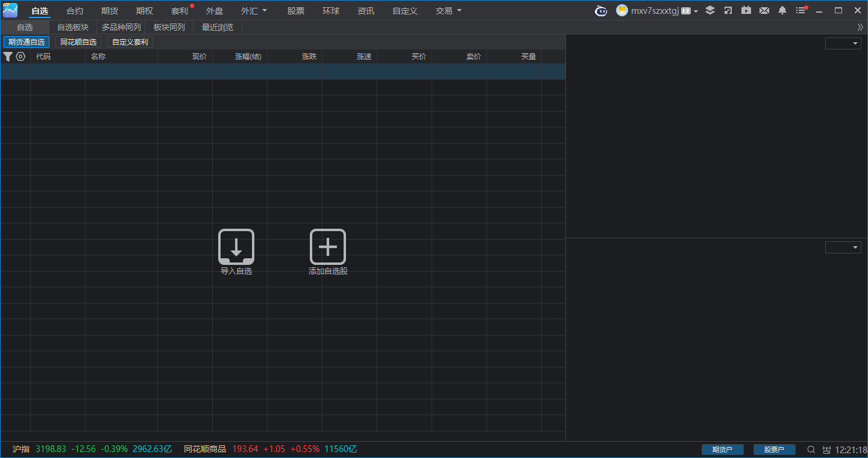The height and width of the screenshot is (458, 868).
Task: Click the 股票户 account button
Action: pyautogui.click(x=774, y=450)
